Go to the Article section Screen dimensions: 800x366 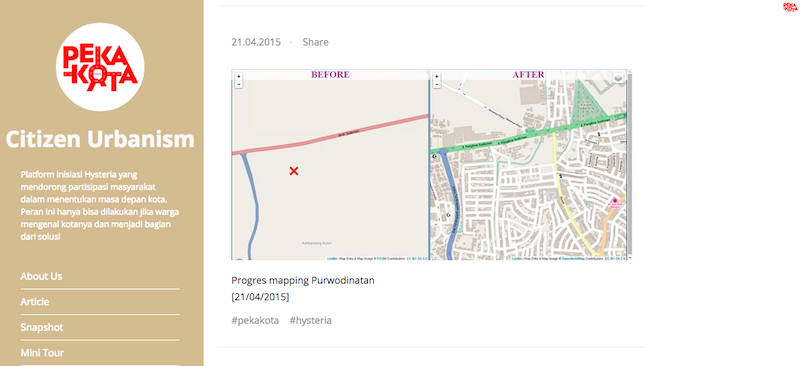click(35, 302)
